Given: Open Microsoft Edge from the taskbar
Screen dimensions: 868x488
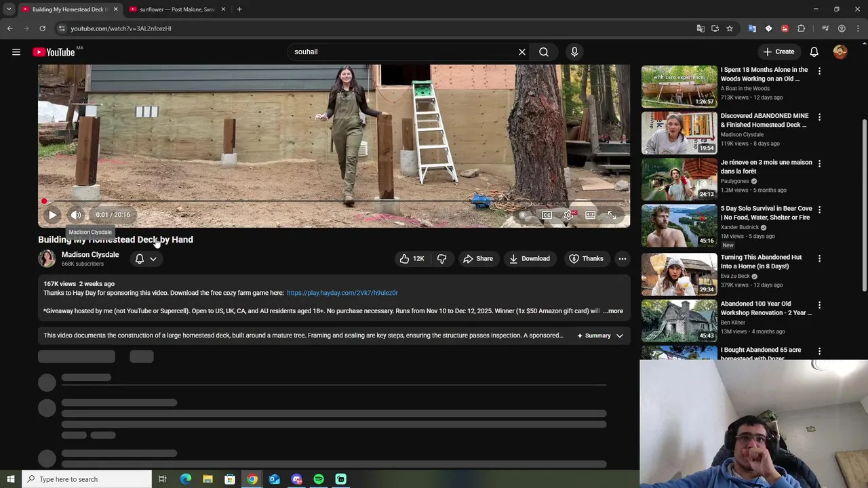Looking at the screenshot, I should (185, 479).
